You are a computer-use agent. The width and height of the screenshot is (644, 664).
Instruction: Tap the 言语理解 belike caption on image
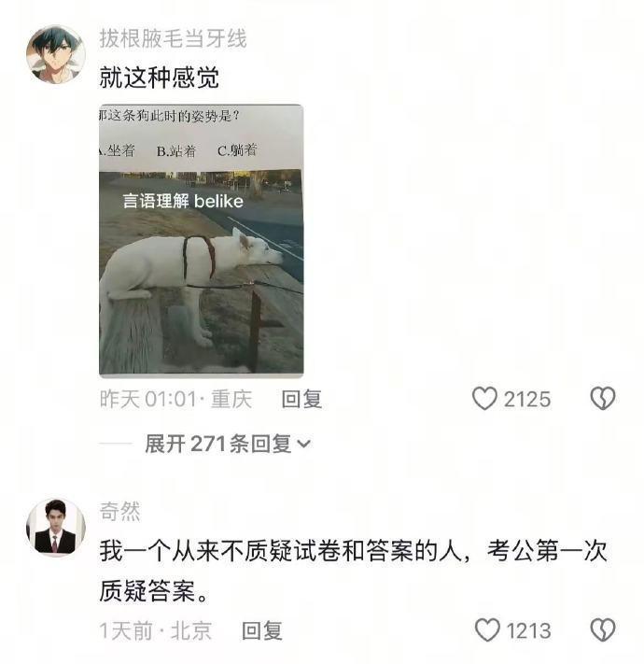pyautogui.click(x=183, y=201)
